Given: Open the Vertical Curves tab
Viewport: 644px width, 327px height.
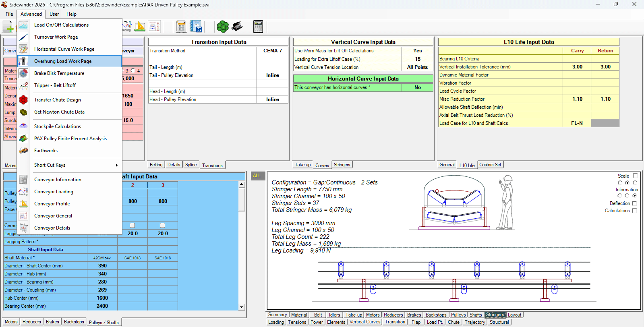Looking at the screenshot, I should (365, 322).
